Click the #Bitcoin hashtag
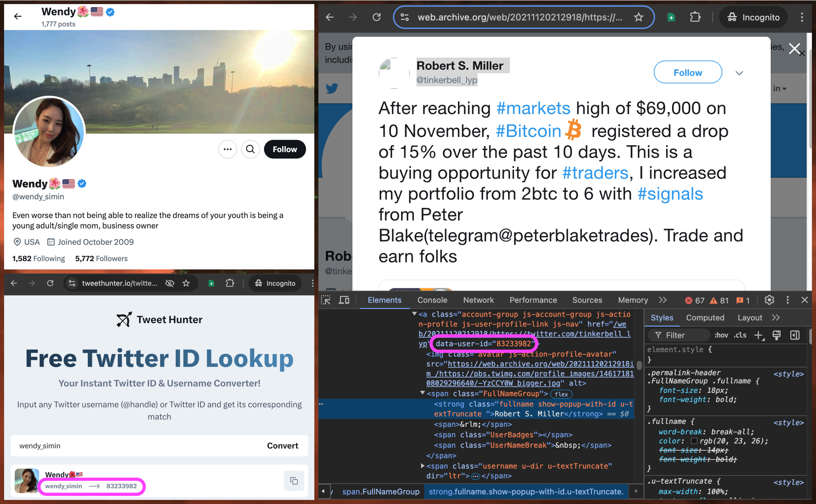The image size is (816, 504). tap(528, 131)
